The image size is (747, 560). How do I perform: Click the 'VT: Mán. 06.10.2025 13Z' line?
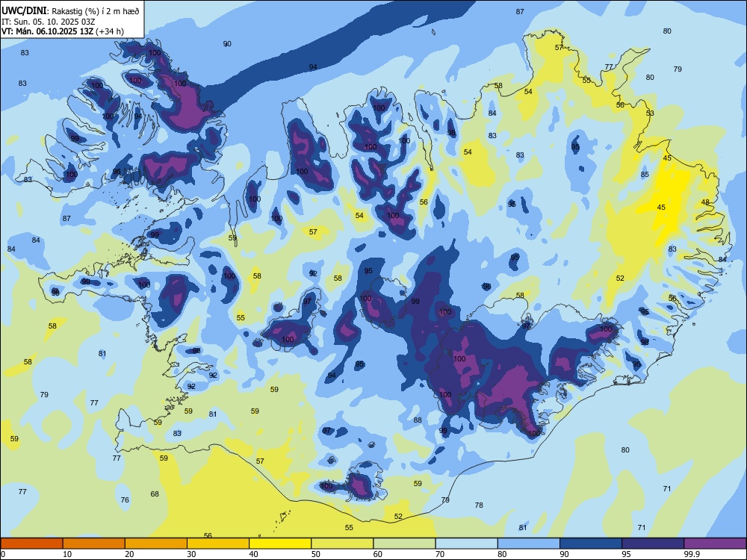coord(47,31)
